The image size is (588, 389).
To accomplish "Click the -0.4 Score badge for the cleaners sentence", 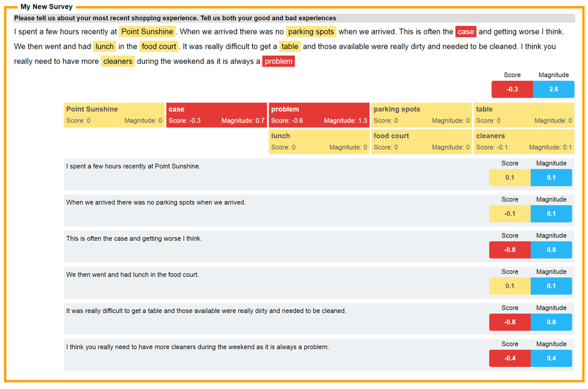I will click(510, 358).
